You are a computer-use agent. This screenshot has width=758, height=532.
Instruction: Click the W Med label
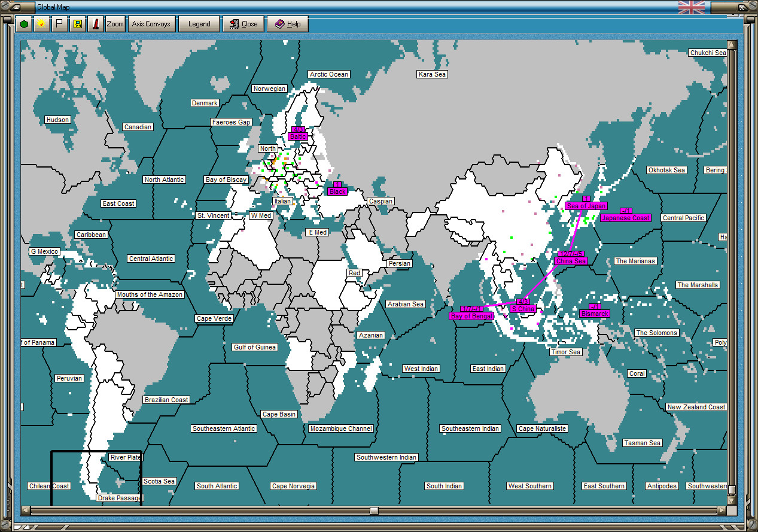[x=261, y=215]
